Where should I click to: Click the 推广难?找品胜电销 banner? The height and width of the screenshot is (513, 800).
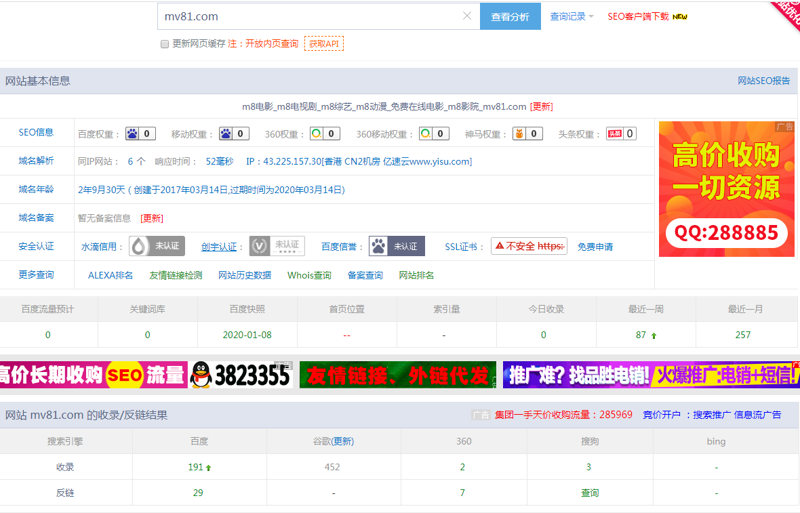click(651, 375)
